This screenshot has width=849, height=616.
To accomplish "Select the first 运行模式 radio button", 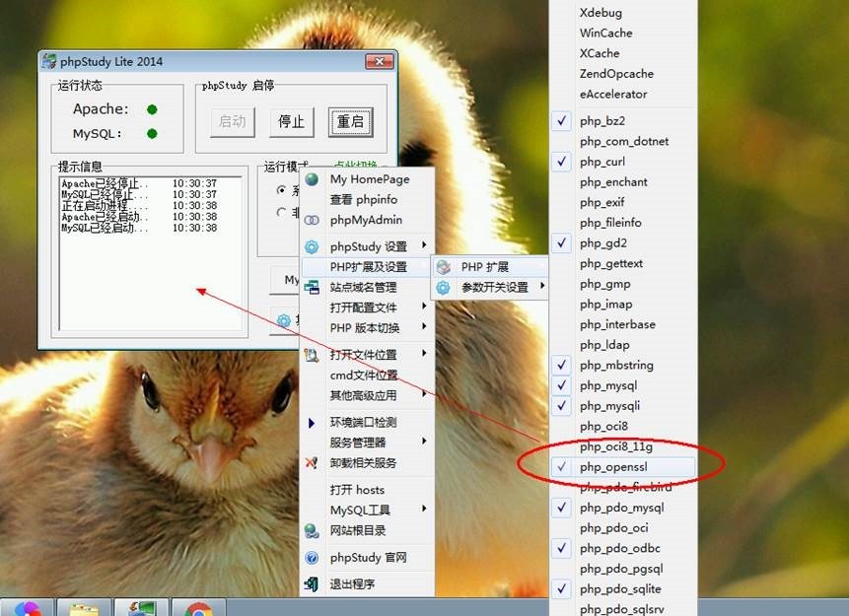I will 282,190.
